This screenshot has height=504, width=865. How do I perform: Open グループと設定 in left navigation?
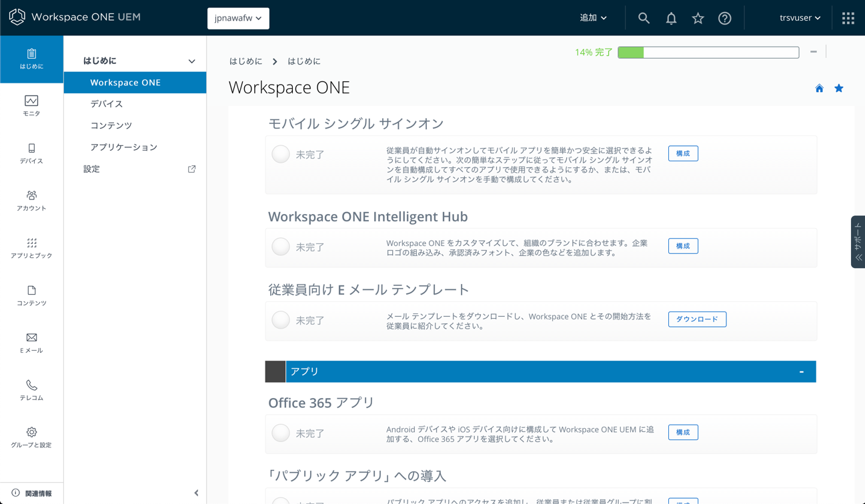[x=31, y=437]
